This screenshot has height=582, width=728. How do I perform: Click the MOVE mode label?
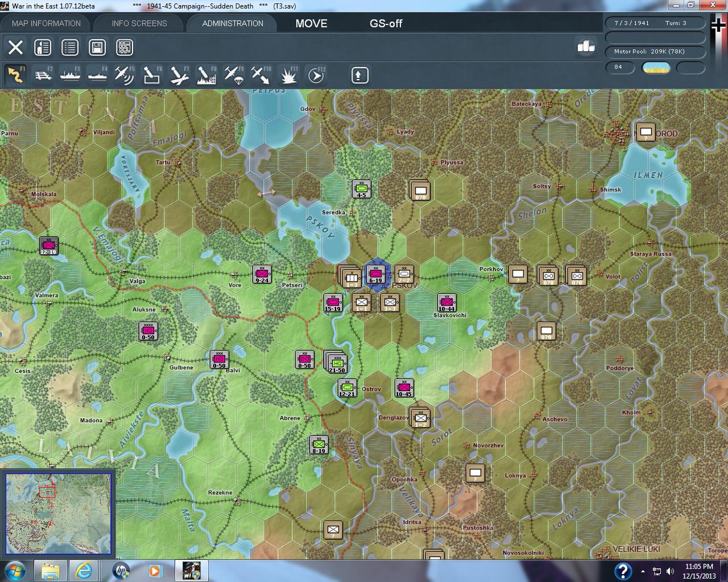[x=311, y=23]
